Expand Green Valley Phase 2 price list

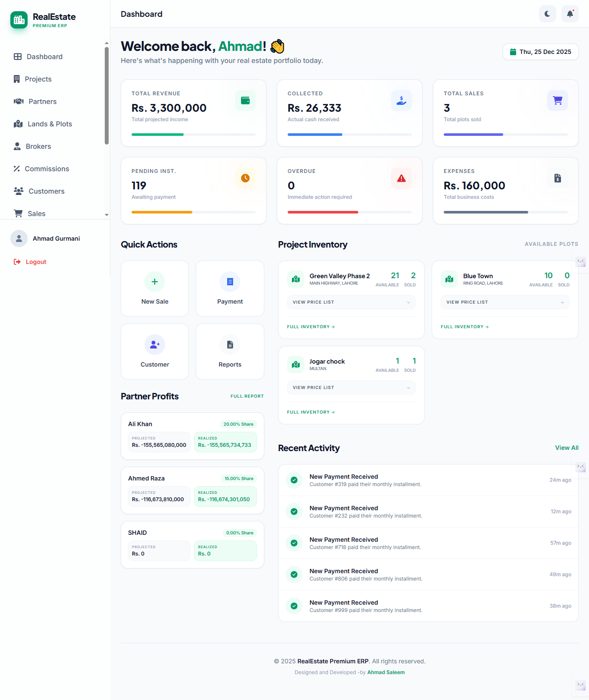click(351, 302)
